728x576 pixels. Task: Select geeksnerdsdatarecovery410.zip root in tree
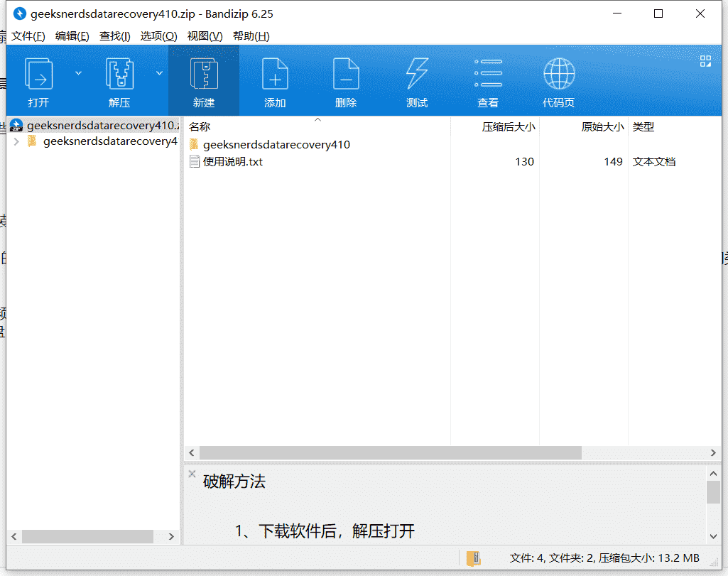(x=94, y=125)
